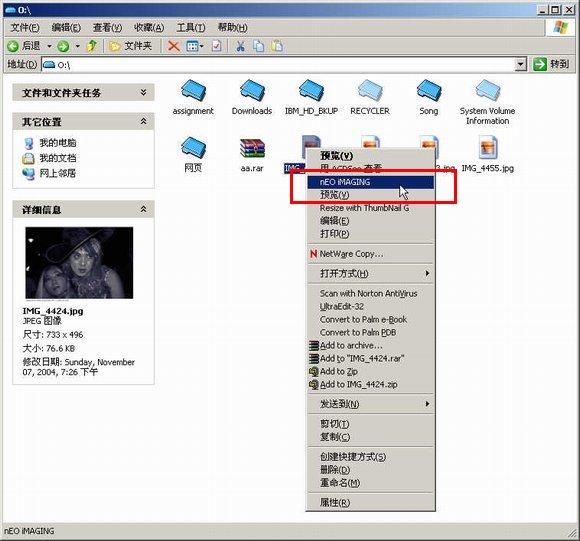Open the 工具(T) menu
The width and height of the screenshot is (580, 541).
[x=191, y=27]
